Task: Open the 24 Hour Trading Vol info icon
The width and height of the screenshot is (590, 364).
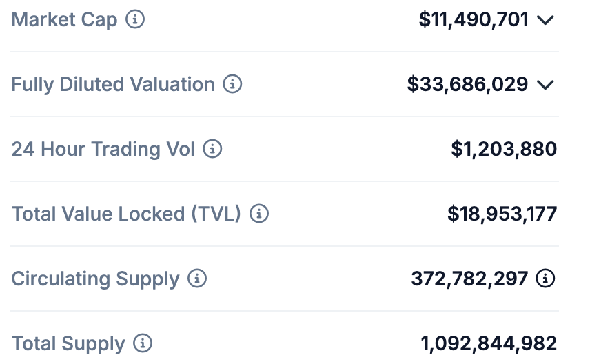Action: tap(212, 149)
